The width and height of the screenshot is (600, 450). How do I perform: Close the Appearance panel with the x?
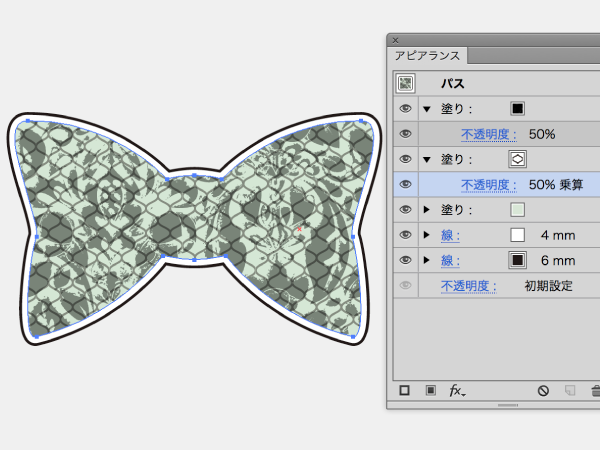coord(395,40)
